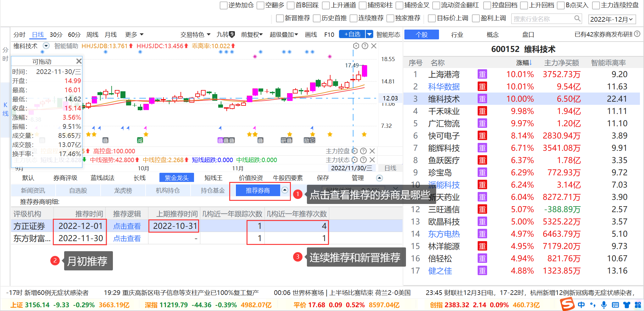Open the F10 company info
The image size is (644, 311).
click(329, 35)
